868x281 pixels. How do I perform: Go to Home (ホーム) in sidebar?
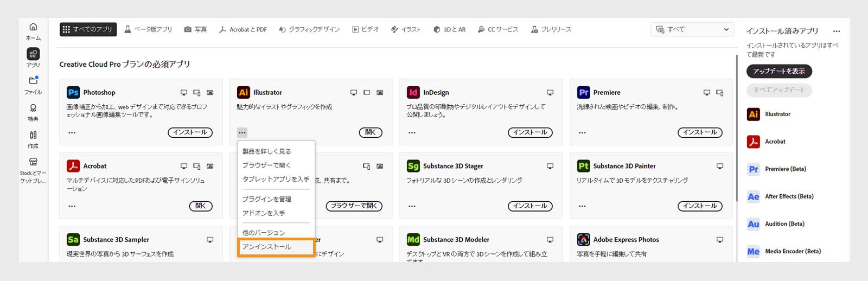[x=33, y=31]
